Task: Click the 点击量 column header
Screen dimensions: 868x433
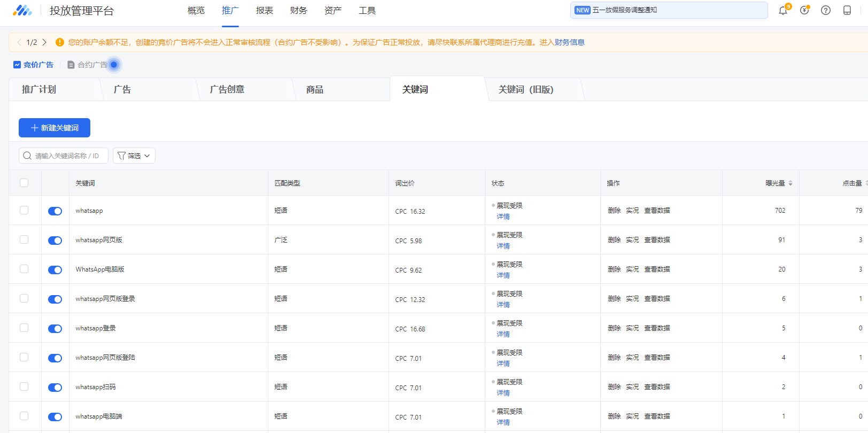Action: pyautogui.click(x=852, y=183)
